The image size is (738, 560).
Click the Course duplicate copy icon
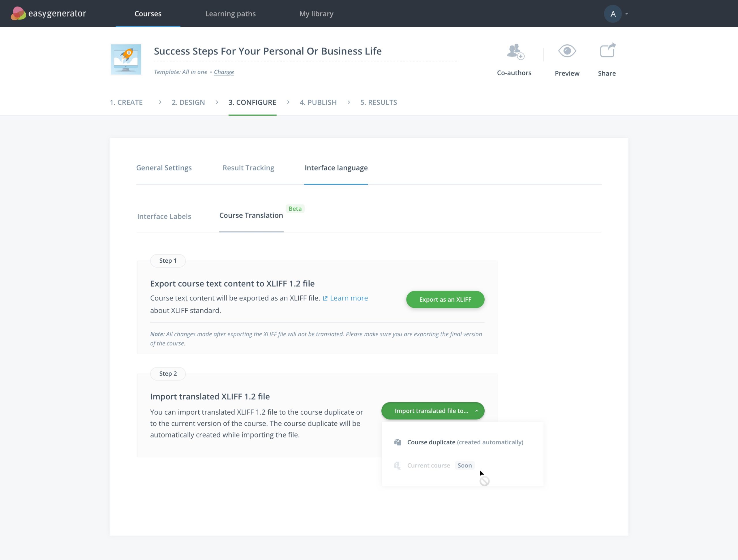pyautogui.click(x=397, y=442)
